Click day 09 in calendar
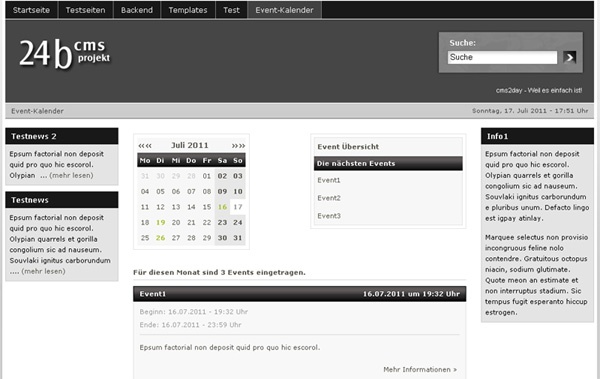The height and width of the screenshot is (379, 600). pos(222,191)
